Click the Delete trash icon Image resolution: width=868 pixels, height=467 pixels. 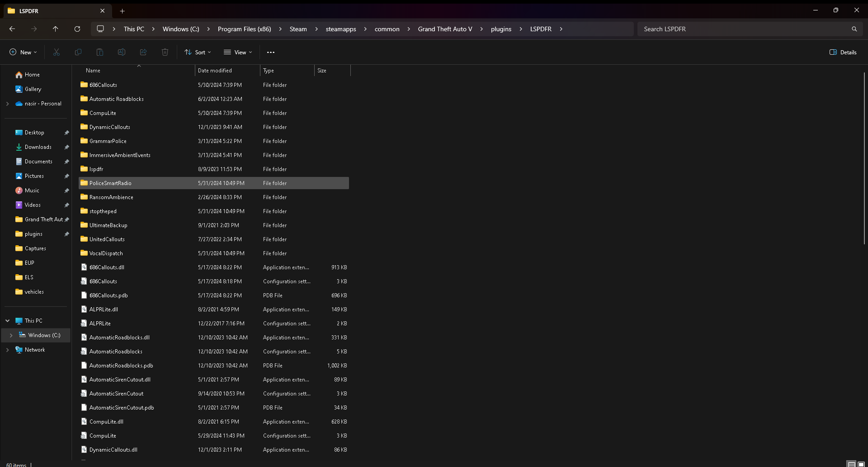point(165,52)
